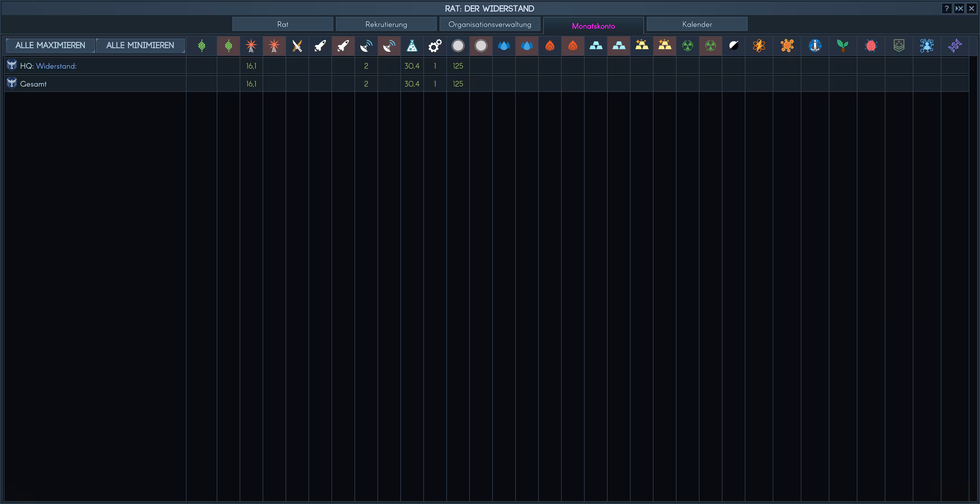The height and width of the screenshot is (504, 980).
Task: Click the purple DNA xenology icon
Action: point(955,46)
